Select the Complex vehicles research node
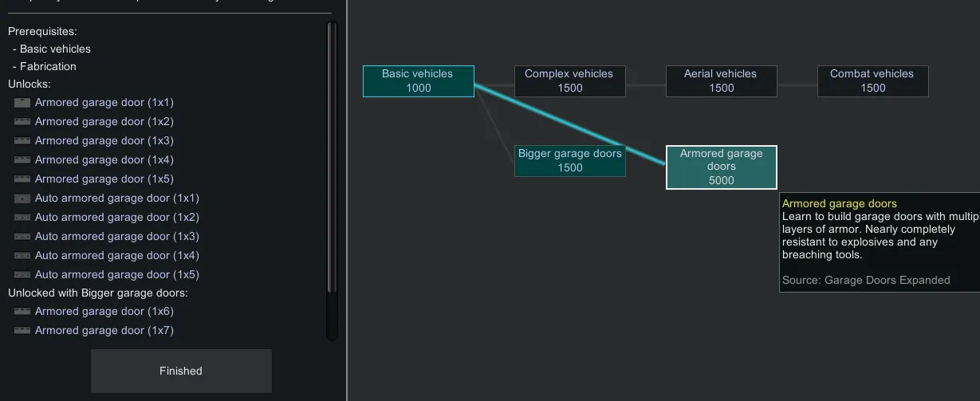This screenshot has width=980, height=401. [x=569, y=81]
